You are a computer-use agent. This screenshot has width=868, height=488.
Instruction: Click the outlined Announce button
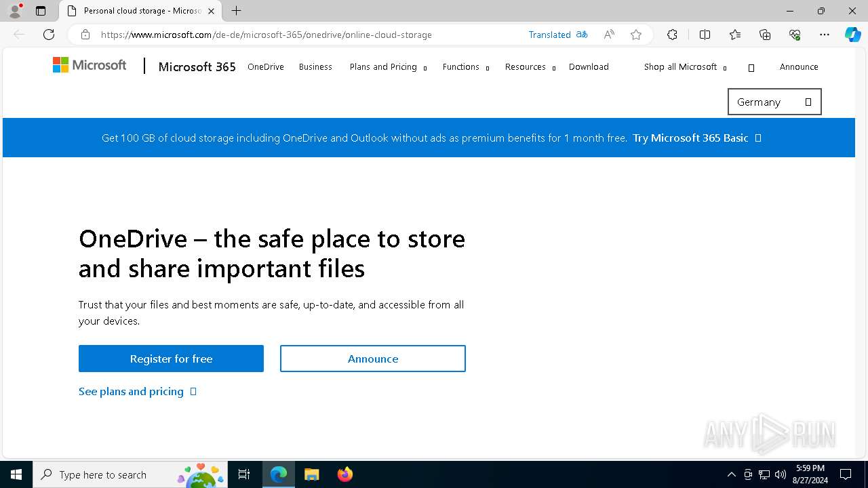pos(373,359)
